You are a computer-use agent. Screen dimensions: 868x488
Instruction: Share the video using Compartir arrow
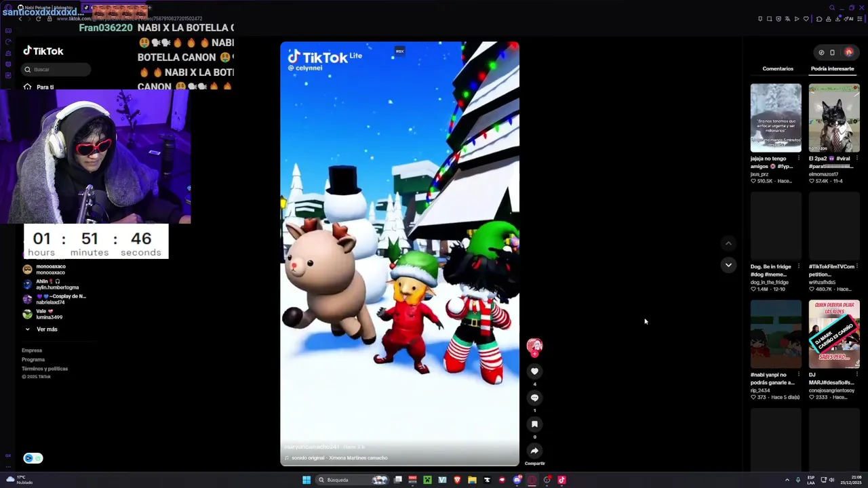(534, 451)
